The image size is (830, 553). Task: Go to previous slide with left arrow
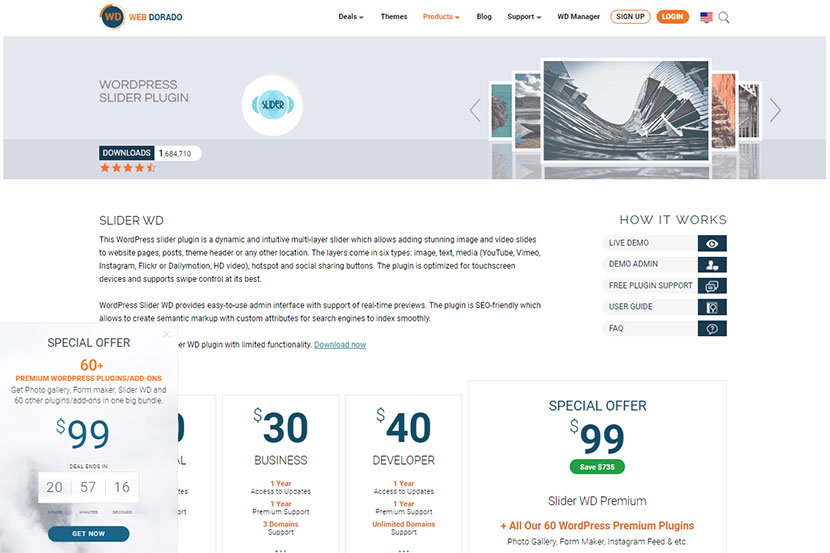[475, 110]
